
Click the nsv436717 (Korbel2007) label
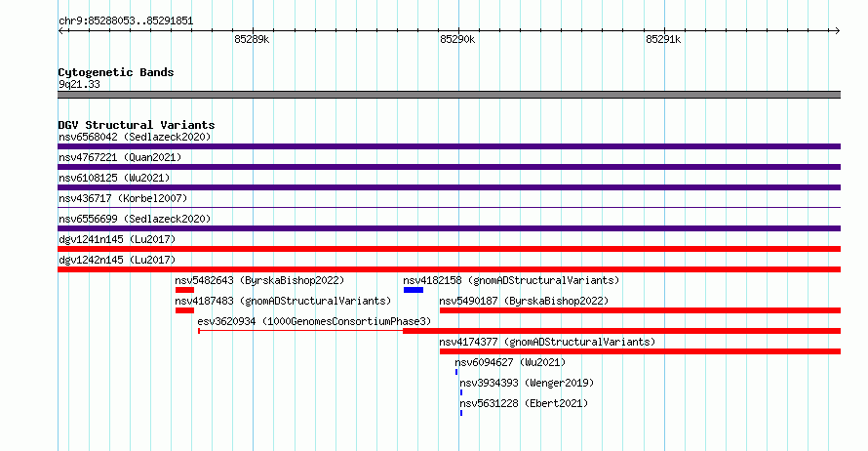tap(123, 198)
